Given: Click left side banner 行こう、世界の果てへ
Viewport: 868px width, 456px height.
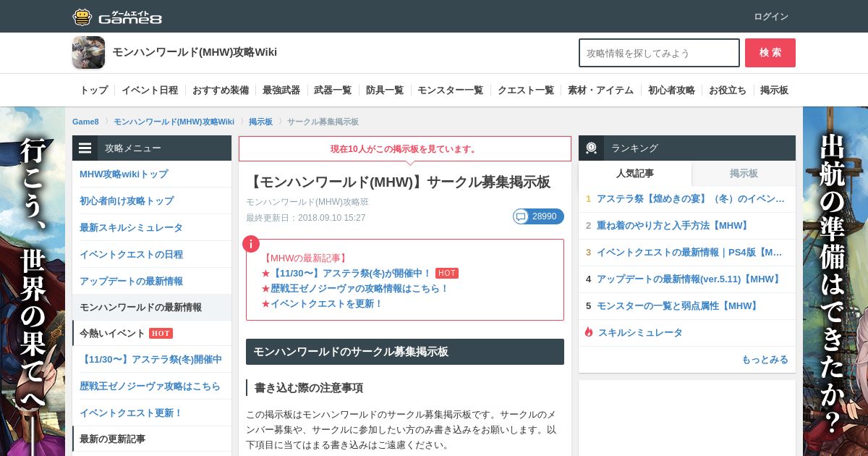Looking at the screenshot, I should [33, 282].
